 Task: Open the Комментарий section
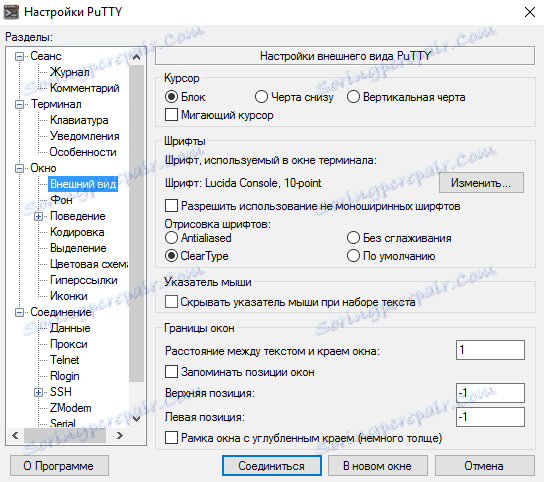click(85, 88)
